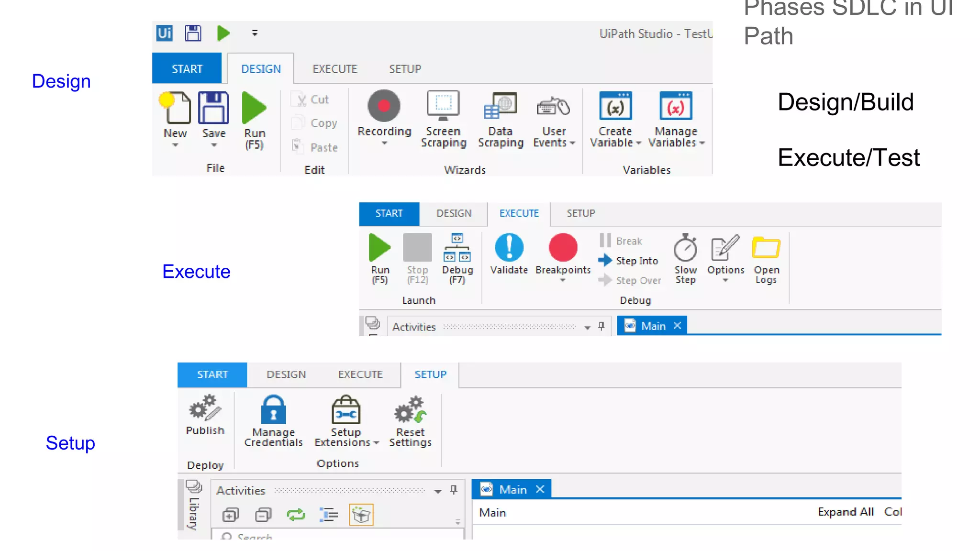Click Run (F5) in the Design ribbon

pos(254,120)
